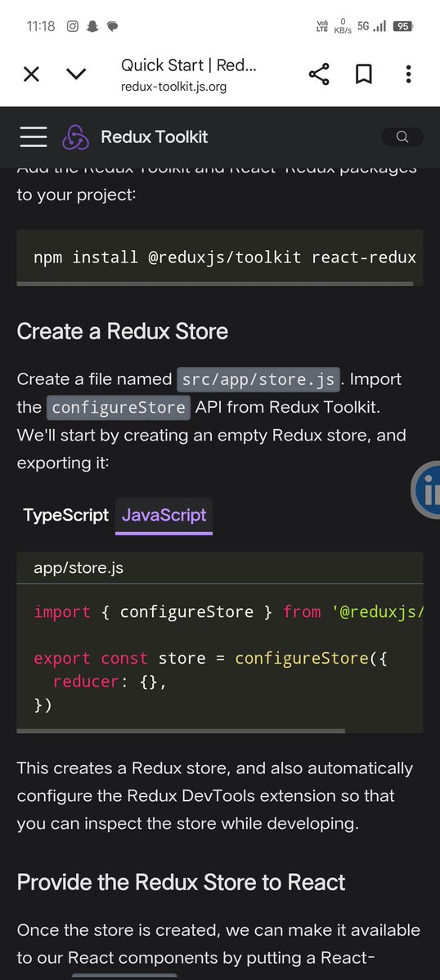Switch to the TypeScript tab

coord(65,515)
